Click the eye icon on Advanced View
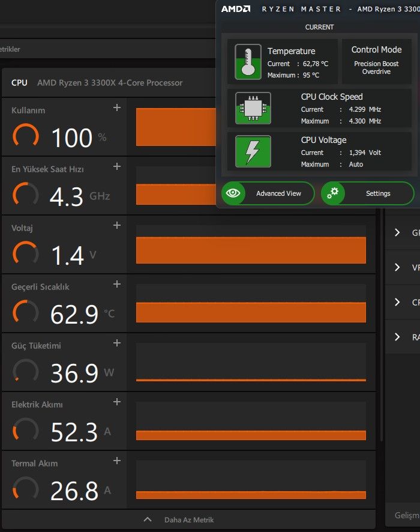The height and width of the screenshot is (532, 420). pos(233,193)
